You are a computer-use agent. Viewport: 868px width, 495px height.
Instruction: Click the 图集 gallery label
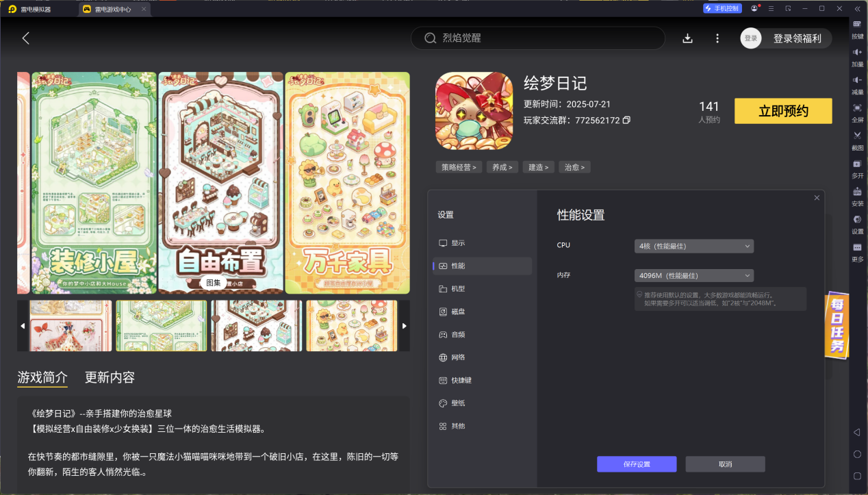click(214, 283)
